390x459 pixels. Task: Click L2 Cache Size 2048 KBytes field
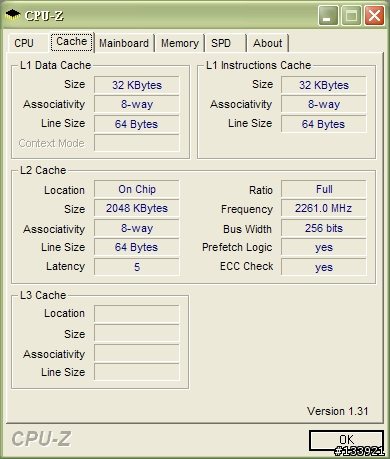pyautogui.click(x=137, y=208)
